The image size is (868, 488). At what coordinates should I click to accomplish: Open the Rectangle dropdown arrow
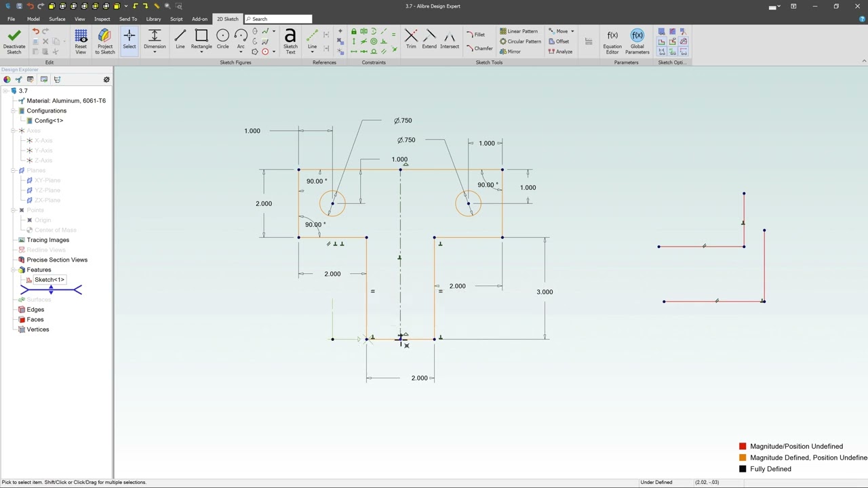coord(201,53)
